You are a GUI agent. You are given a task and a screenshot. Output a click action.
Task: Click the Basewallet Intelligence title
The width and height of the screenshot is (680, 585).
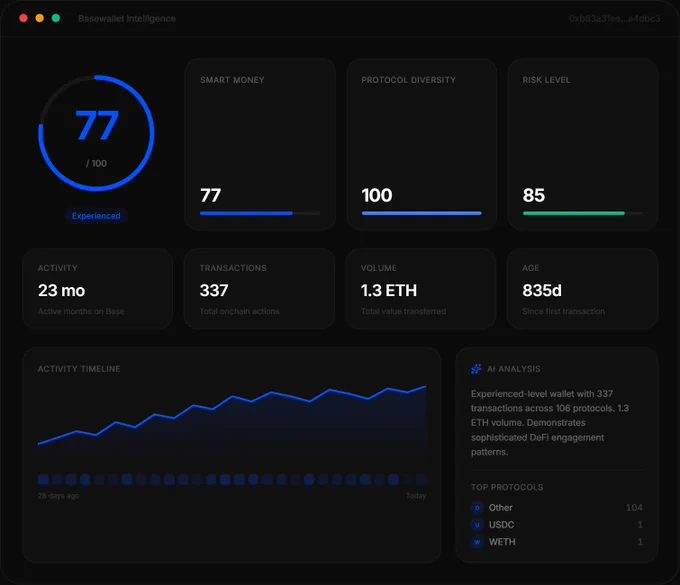pyautogui.click(x=127, y=19)
